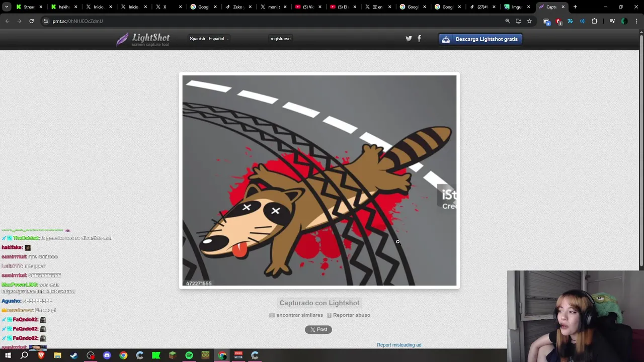Bookmark this page with the star icon
This screenshot has height=362, width=644.
coord(529,21)
